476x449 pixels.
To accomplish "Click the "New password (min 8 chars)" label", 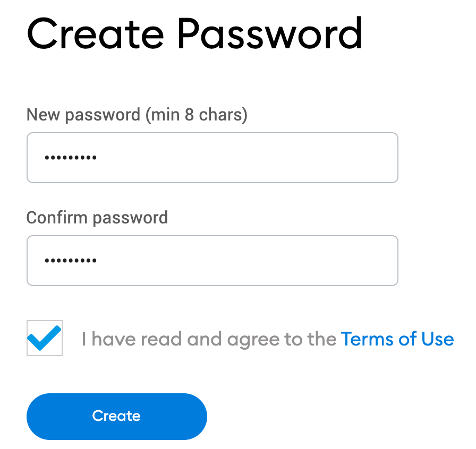I will pos(137,114).
